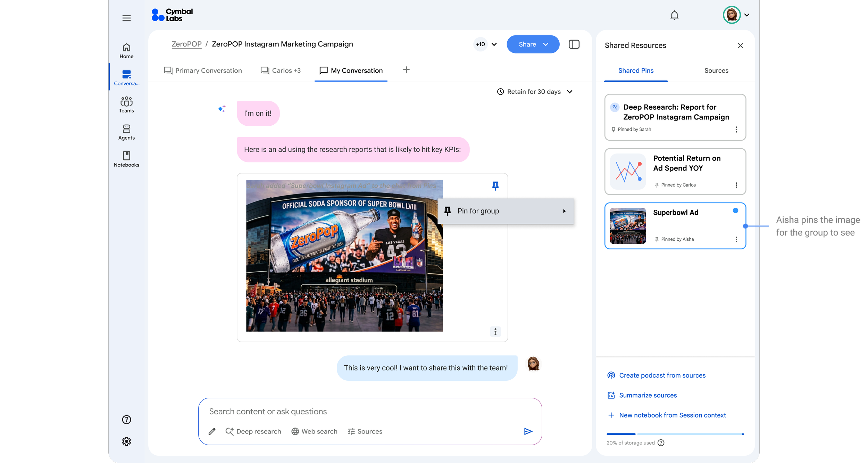Image resolution: width=868 pixels, height=463 pixels.
Task: Open more options for Potential Return pin
Action: click(x=736, y=185)
